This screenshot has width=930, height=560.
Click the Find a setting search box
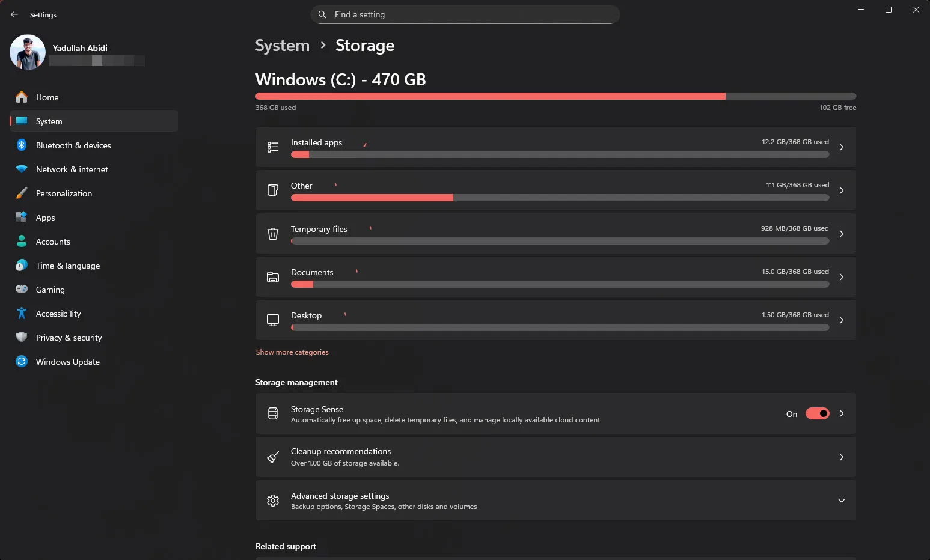tap(465, 14)
